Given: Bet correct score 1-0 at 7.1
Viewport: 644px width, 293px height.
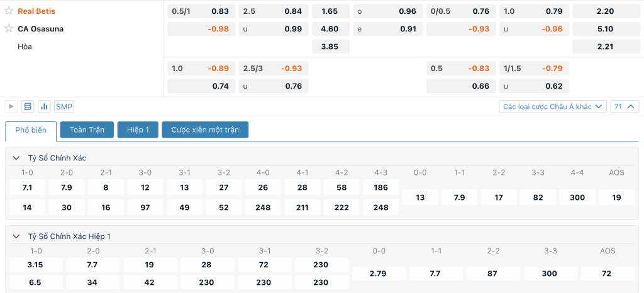Looking at the screenshot, I should (x=27, y=187).
